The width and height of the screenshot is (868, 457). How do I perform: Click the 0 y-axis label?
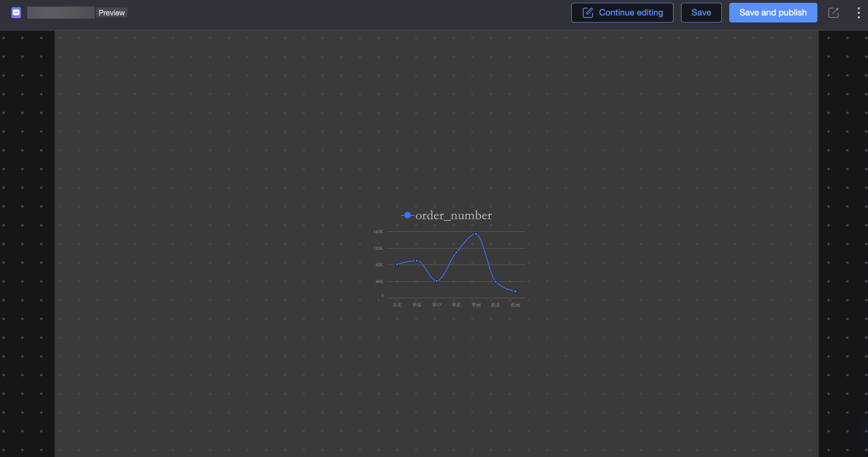[x=382, y=296]
